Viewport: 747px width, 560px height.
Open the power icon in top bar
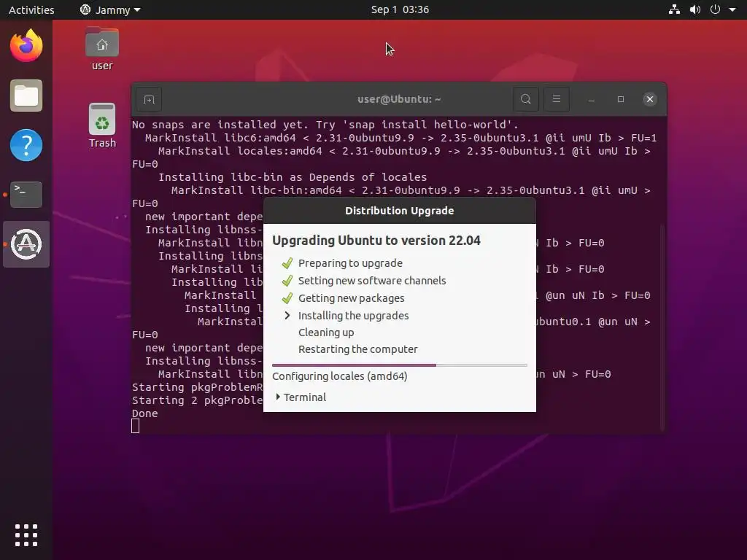[x=715, y=9]
